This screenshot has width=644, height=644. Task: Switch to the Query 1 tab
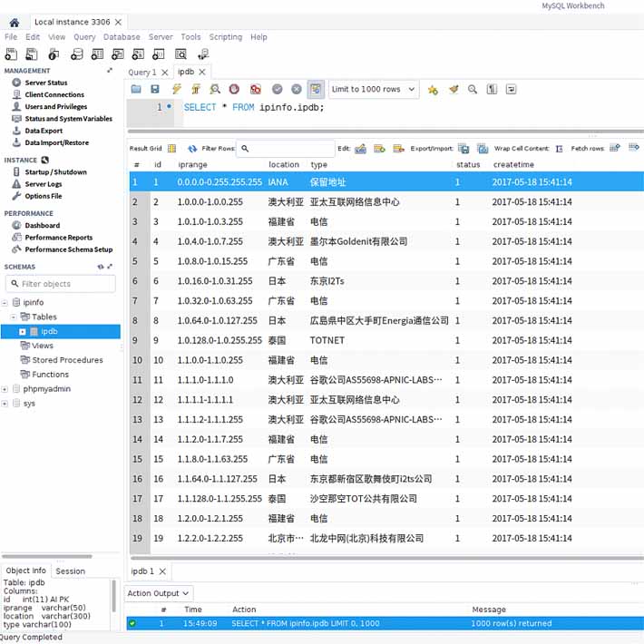point(142,73)
